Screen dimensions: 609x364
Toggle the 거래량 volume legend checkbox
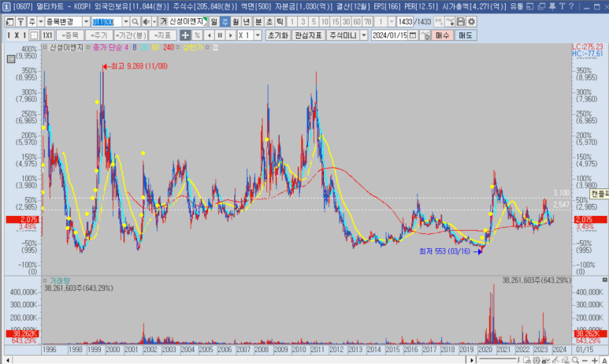pos(45,280)
